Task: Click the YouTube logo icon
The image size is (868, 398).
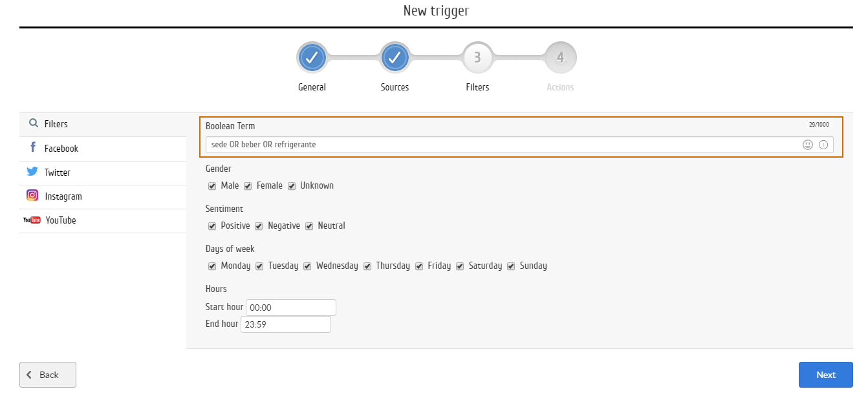Action: coord(32,220)
